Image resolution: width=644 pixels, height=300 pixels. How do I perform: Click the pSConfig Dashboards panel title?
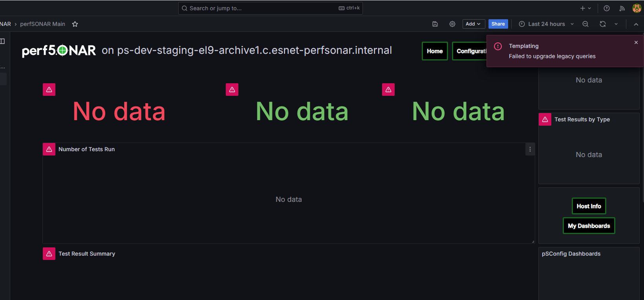571,254
